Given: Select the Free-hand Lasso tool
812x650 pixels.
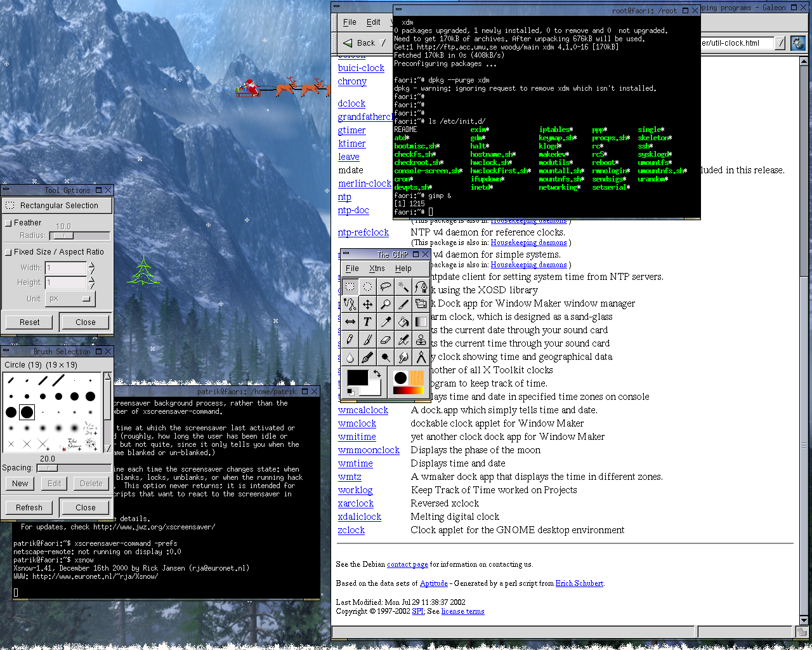Looking at the screenshot, I should 385,286.
